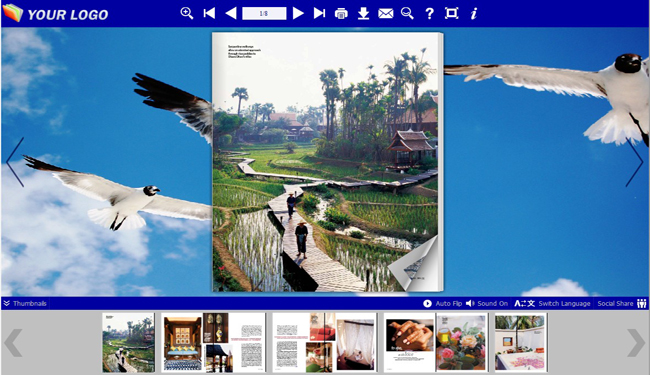Image resolution: width=650 pixels, height=375 pixels.
Task: Flip to next page with right arrow
Action: 634,162
